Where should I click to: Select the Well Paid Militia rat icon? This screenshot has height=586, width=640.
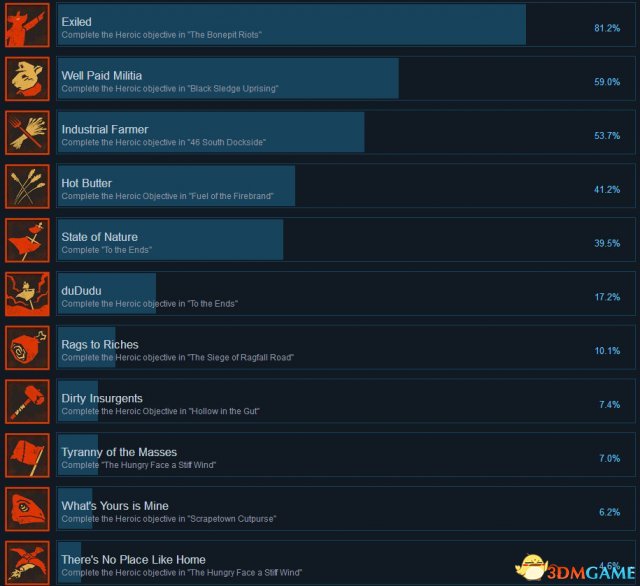tap(27, 79)
